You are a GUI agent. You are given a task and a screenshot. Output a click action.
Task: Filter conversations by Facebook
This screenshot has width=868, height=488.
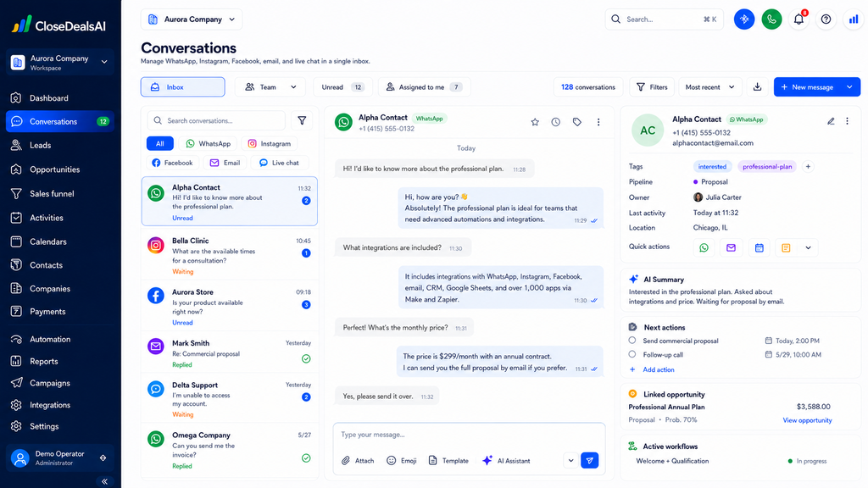[x=172, y=163]
